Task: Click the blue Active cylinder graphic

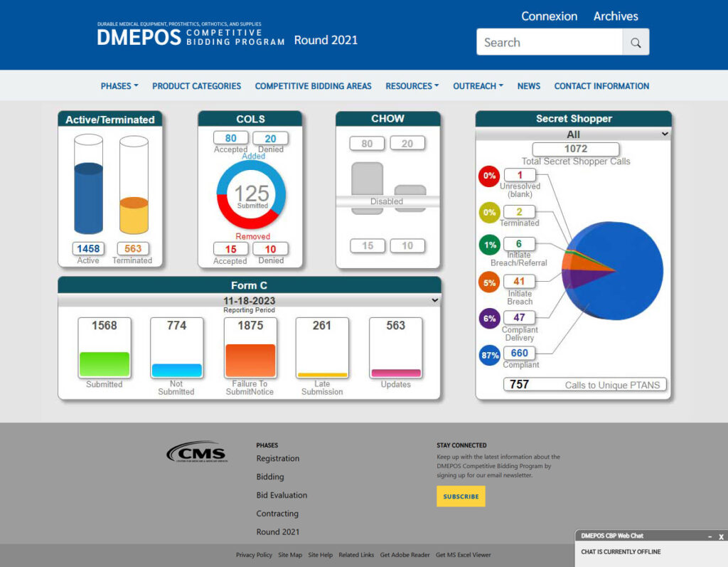Action: [88, 184]
